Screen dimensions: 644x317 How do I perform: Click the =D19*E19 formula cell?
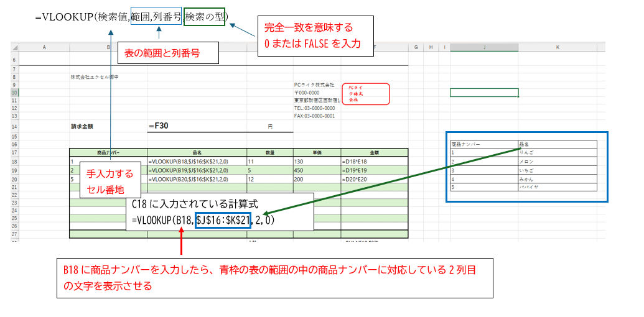click(x=374, y=170)
